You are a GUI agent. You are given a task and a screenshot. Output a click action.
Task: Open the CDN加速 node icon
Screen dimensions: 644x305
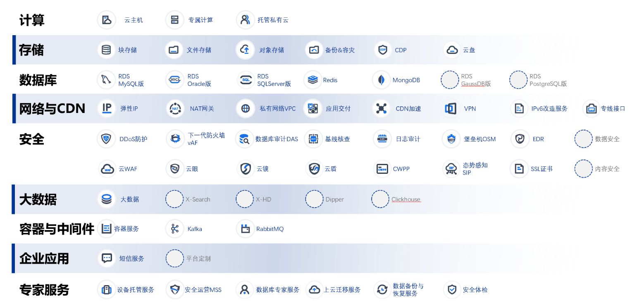382,108
